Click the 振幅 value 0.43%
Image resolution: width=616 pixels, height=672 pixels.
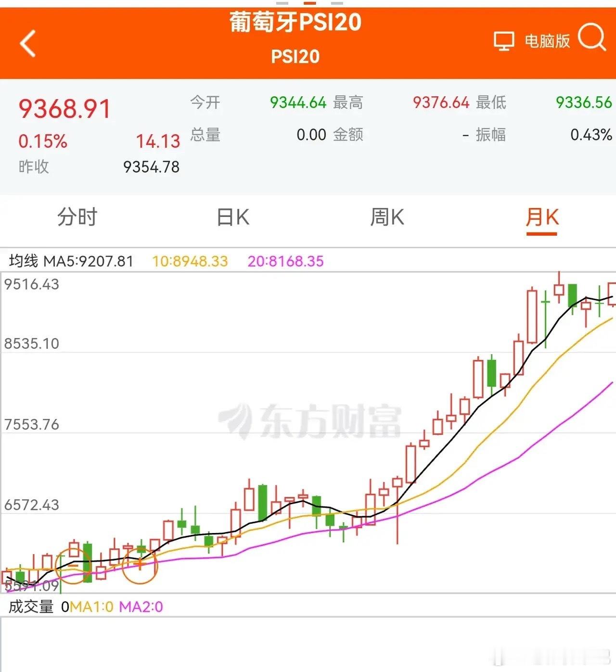[591, 135]
